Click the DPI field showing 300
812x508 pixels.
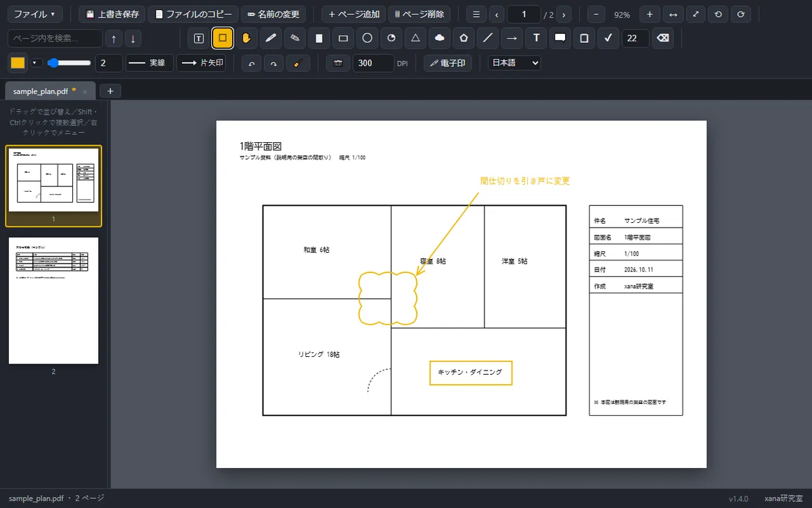[x=373, y=63]
